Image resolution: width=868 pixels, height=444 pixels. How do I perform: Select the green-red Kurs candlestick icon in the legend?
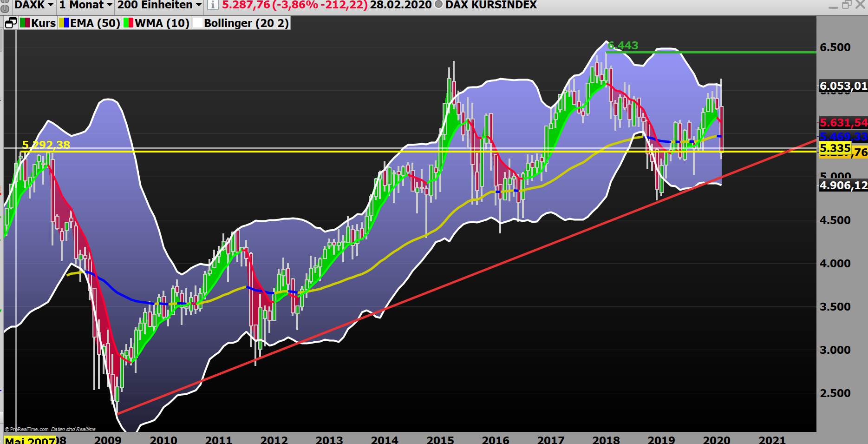click(25, 22)
